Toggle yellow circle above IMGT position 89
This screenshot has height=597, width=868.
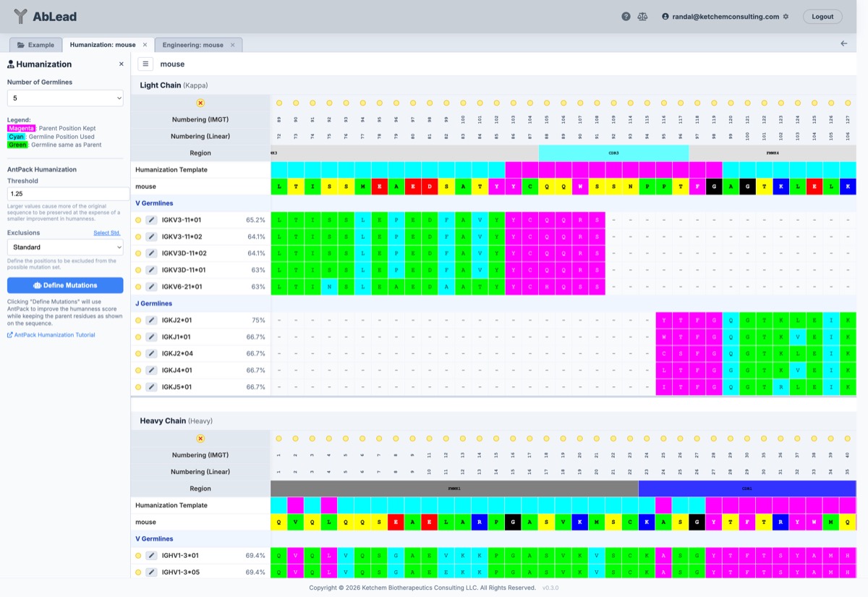[279, 103]
